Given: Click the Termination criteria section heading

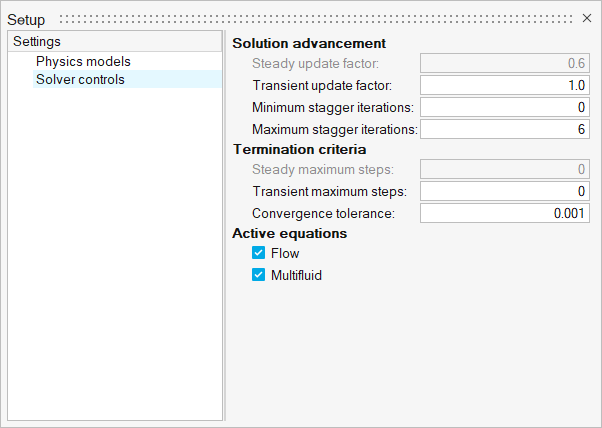Looking at the screenshot, I should pyautogui.click(x=300, y=149).
